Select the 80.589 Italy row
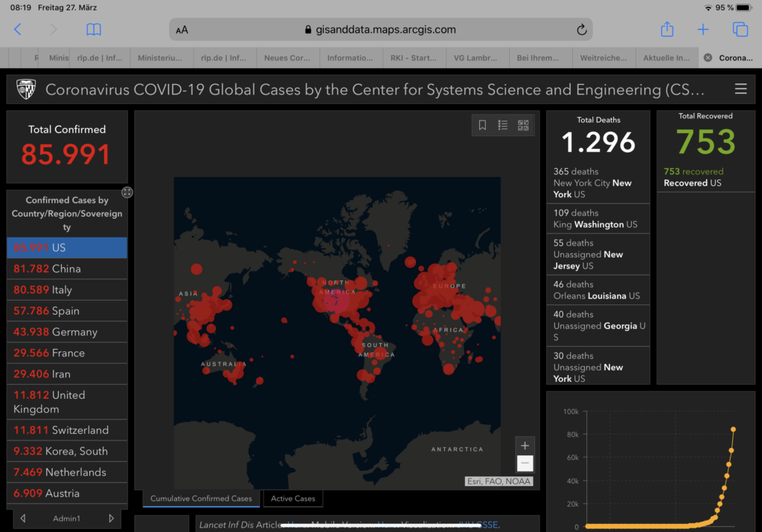The width and height of the screenshot is (762, 532). [x=67, y=289]
